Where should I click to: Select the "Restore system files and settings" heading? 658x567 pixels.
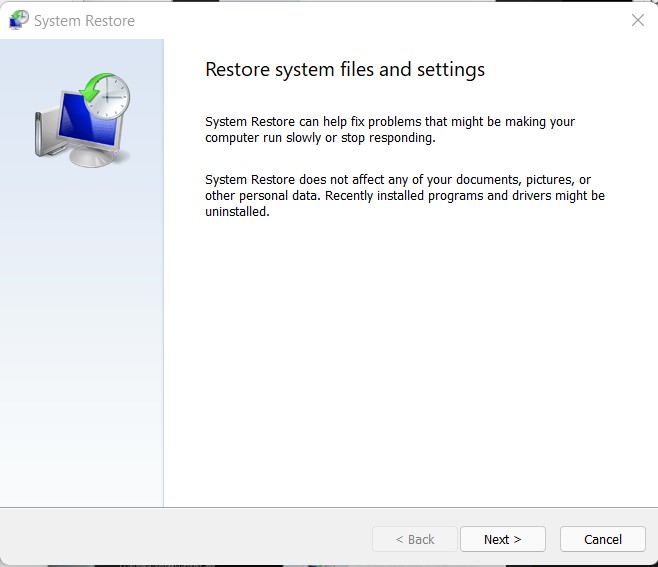coord(345,70)
